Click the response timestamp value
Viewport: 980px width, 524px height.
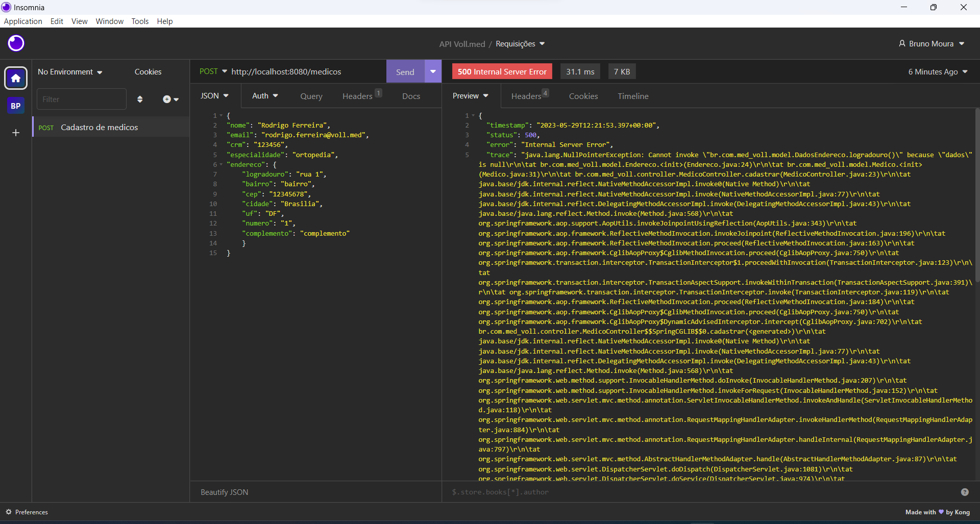pyautogui.click(x=598, y=126)
